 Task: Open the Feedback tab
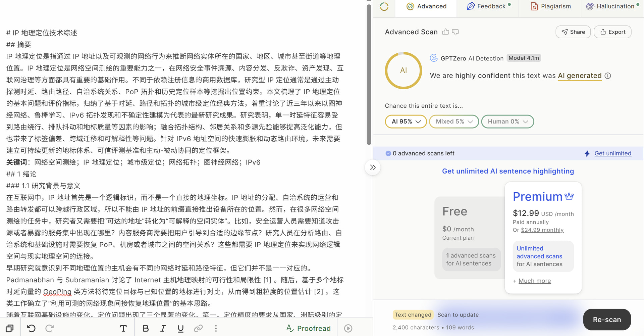[488, 6]
